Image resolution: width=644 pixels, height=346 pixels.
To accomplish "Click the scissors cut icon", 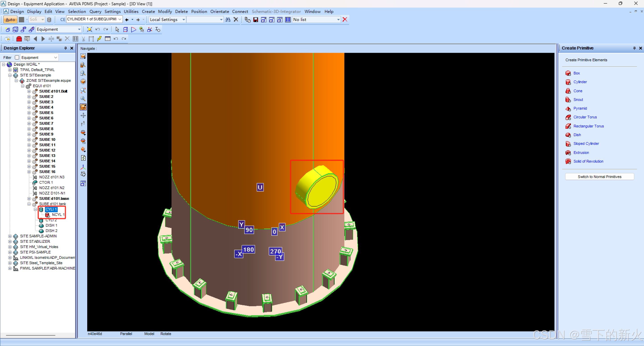I will pos(83,39).
